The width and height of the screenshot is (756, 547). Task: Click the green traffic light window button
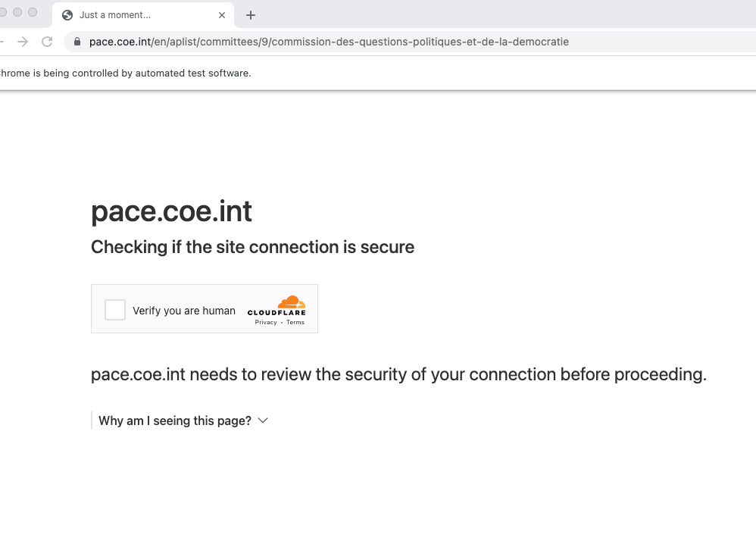[33, 11]
